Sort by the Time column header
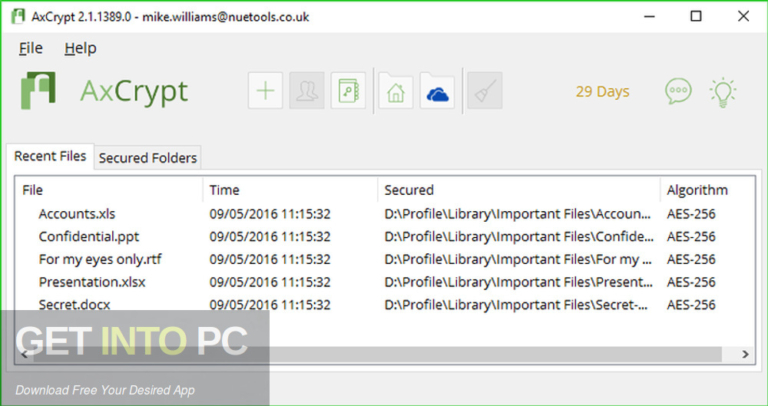The width and height of the screenshot is (768, 406). coord(290,190)
